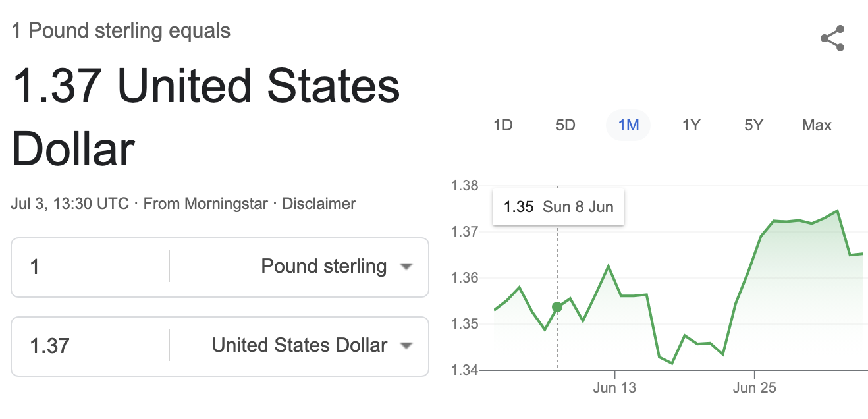This screenshot has width=868, height=419.
Task: Click the United States Dollar currency name
Action: [x=300, y=345]
